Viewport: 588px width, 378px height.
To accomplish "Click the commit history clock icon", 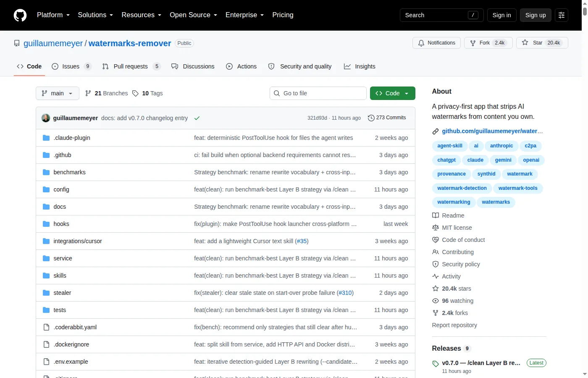I will pyautogui.click(x=371, y=118).
